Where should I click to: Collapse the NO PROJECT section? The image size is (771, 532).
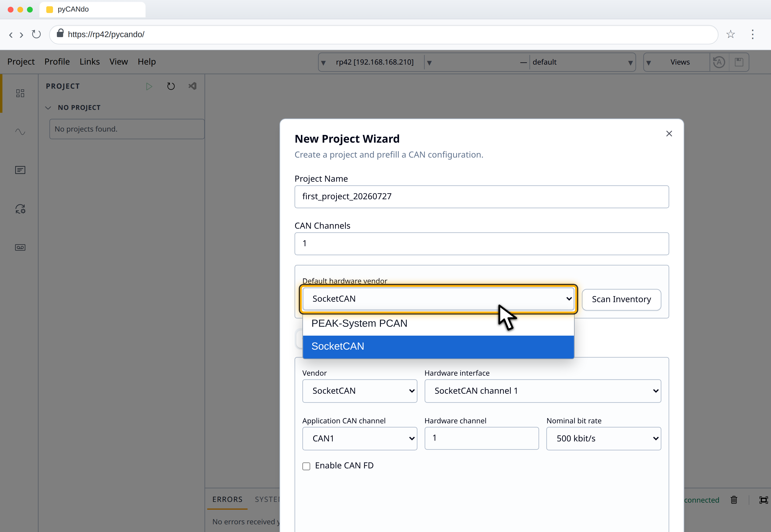[x=48, y=108]
